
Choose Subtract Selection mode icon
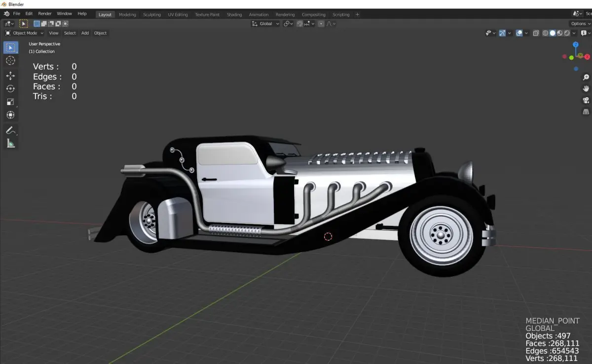coord(51,23)
